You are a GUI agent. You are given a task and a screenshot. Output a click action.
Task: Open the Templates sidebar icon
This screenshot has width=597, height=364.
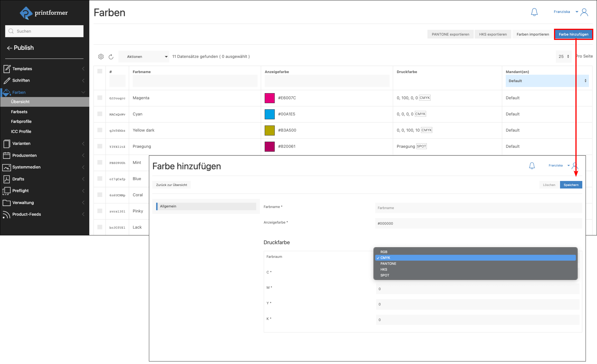pyautogui.click(x=7, y=69)
